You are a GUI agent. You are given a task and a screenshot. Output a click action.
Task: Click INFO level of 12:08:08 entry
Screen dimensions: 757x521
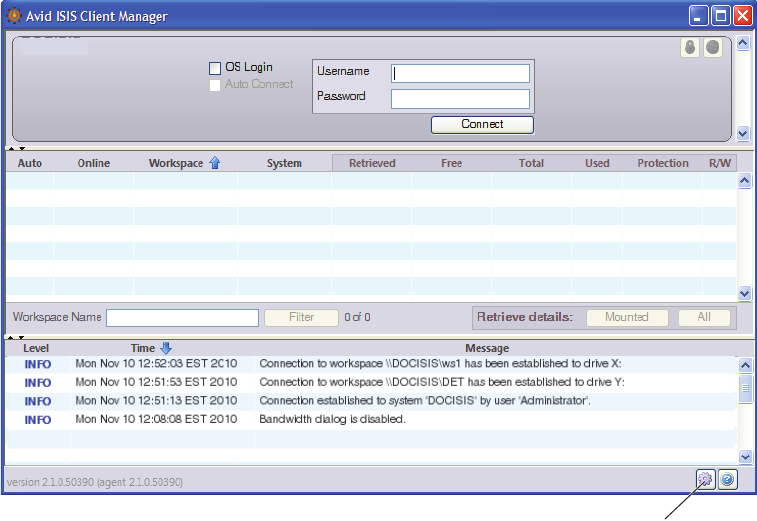[x=38, y=420]
